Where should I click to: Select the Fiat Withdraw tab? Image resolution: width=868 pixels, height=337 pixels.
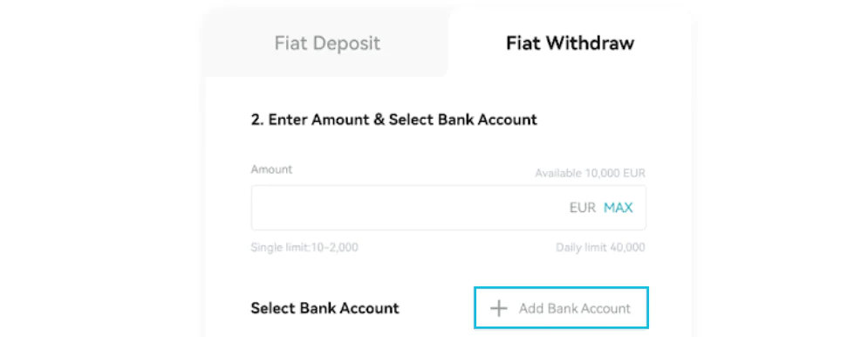pos(571,44)
